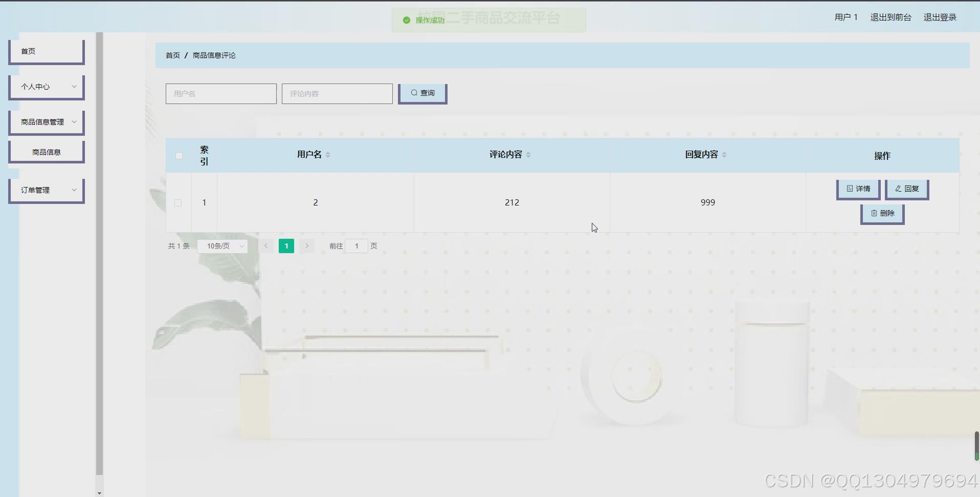
Task: Open the 10条/页 page size dropdown
Action: pos(222,246)
